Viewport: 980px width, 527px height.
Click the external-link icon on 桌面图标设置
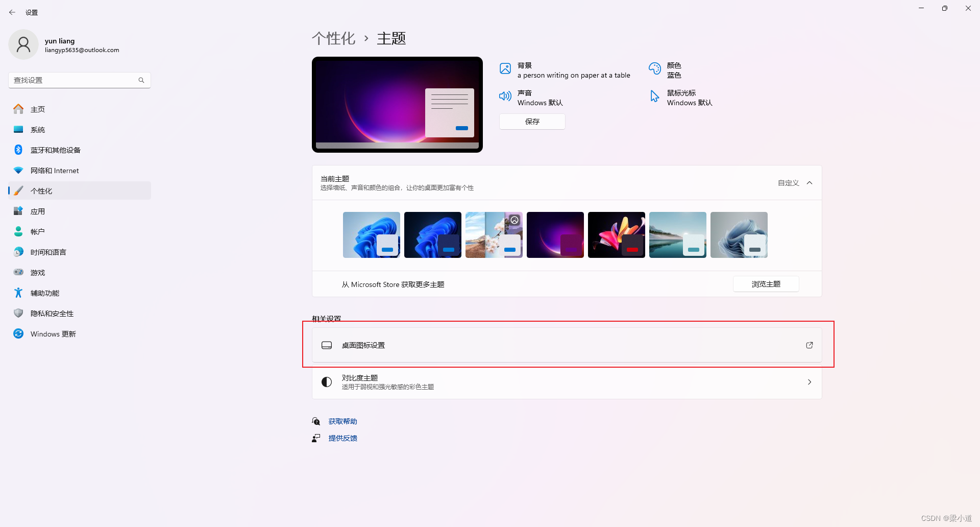pyautogui.click(x=810, y=345)
